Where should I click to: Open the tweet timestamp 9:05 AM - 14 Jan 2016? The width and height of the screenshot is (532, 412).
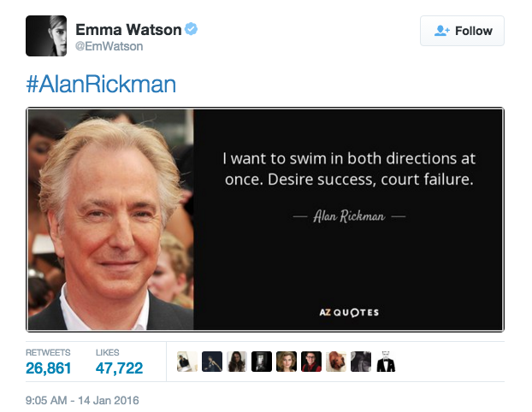(x=82, y=401)
